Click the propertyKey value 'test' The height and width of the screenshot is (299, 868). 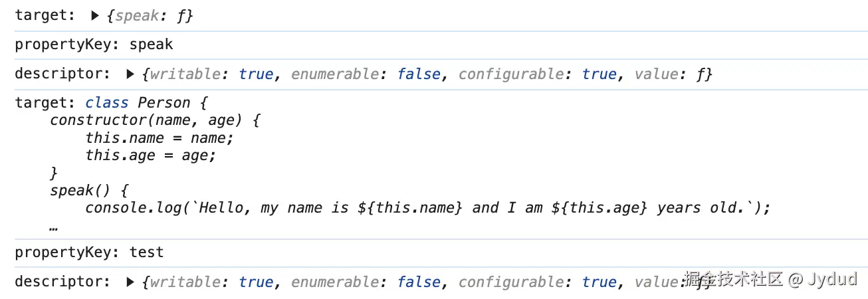pos(146,252)
